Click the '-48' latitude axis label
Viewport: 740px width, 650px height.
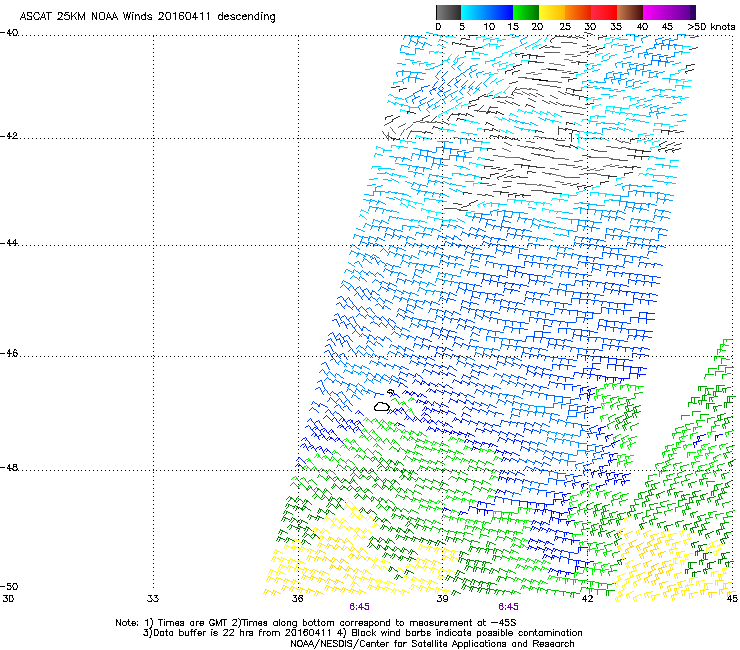[10, 468]
